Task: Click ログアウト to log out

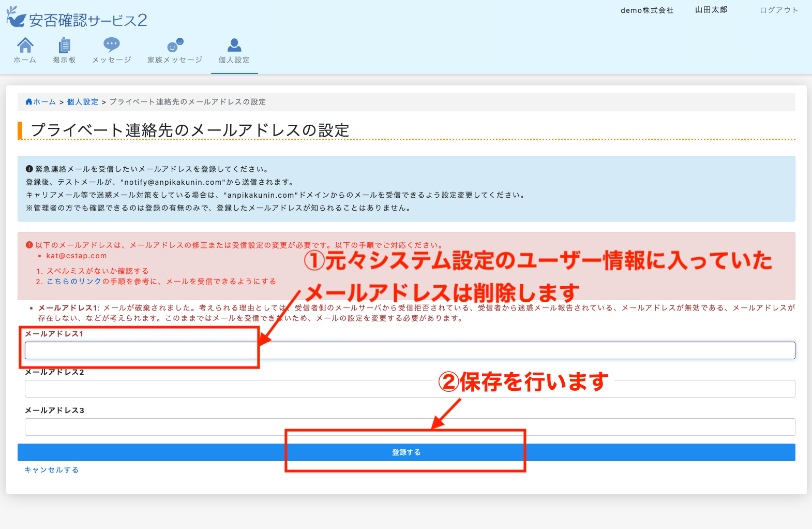Action: point(778,10)
